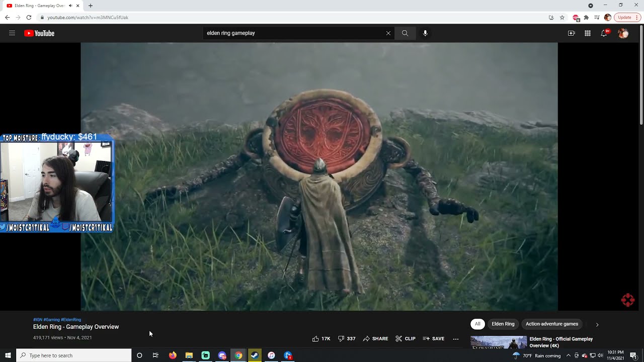Image resolution: width=644 pixels, height=362 pixels.
Task: Click the Elden Ring video player
Action: (319, 176)
